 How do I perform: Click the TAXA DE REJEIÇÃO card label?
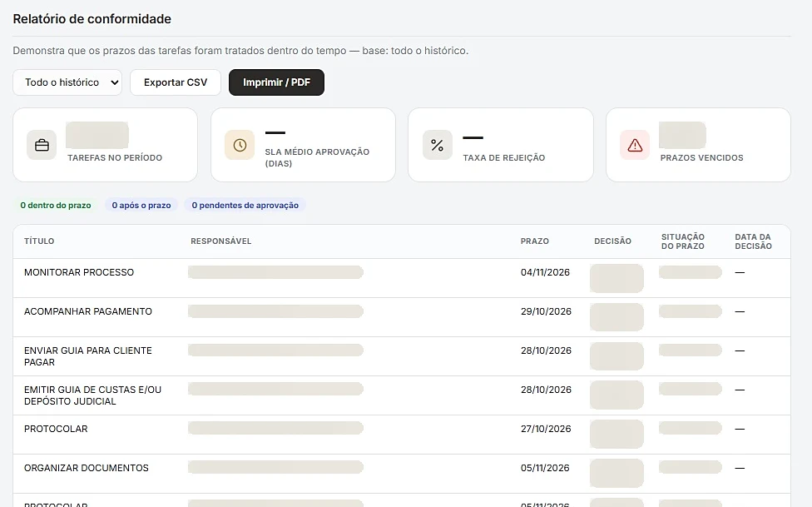[504, 157]
